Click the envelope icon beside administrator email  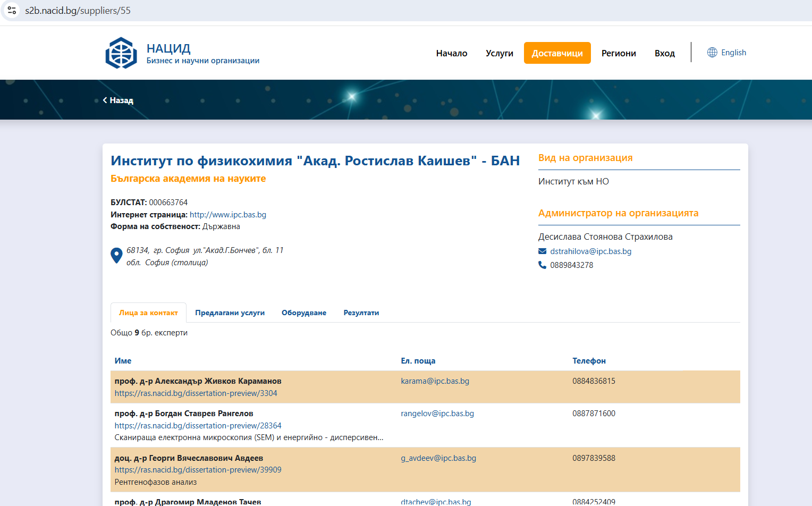[x=542, y=251]
